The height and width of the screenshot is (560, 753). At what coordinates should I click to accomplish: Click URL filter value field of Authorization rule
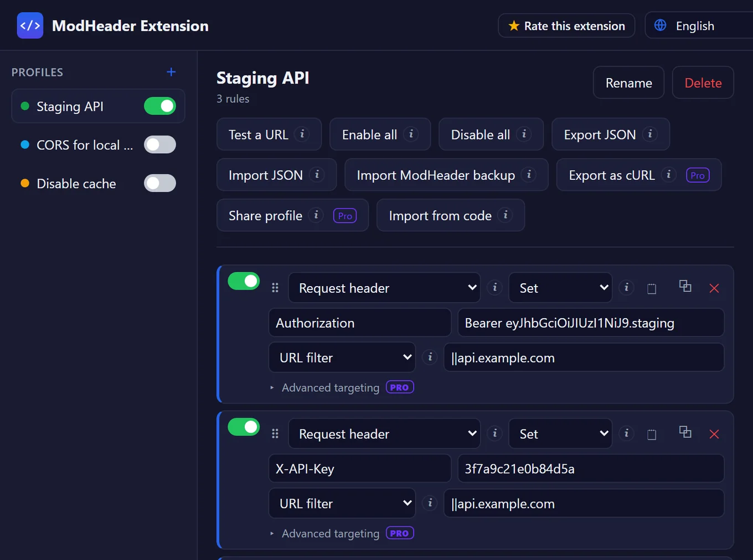pyautogui.click(x=584, y=357)
